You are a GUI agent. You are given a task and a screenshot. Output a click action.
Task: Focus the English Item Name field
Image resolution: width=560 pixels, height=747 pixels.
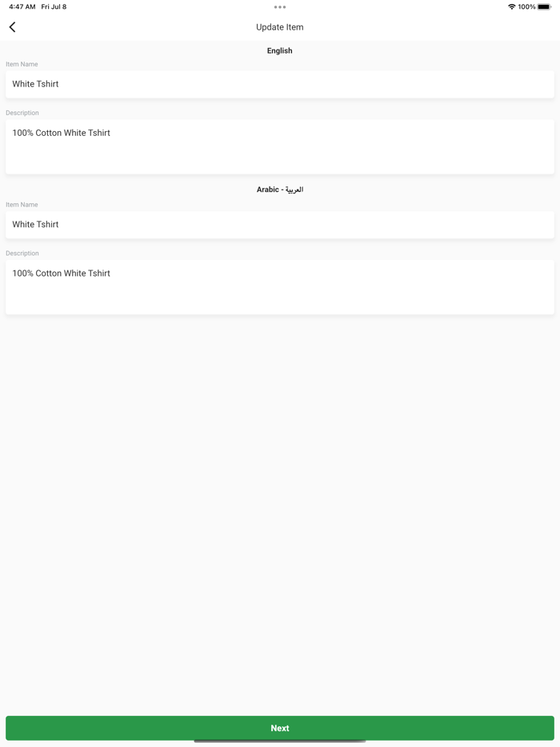280,84
